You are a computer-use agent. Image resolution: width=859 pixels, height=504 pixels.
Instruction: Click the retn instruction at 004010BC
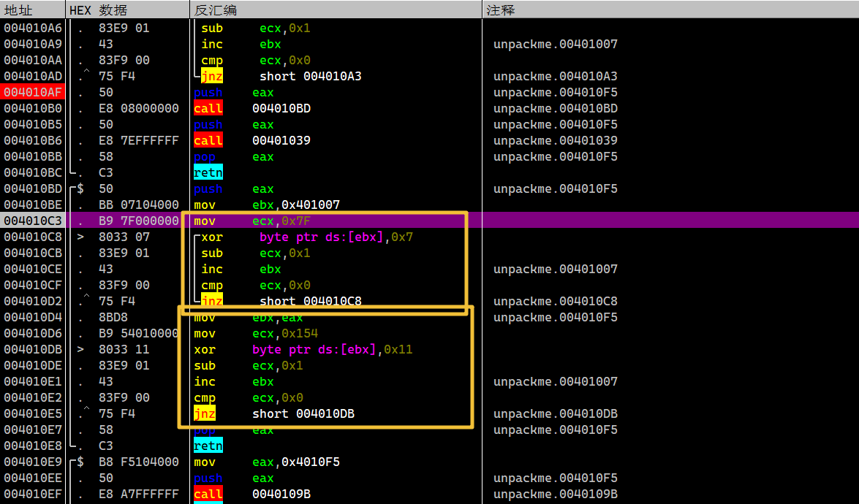(x=208, y=173)
